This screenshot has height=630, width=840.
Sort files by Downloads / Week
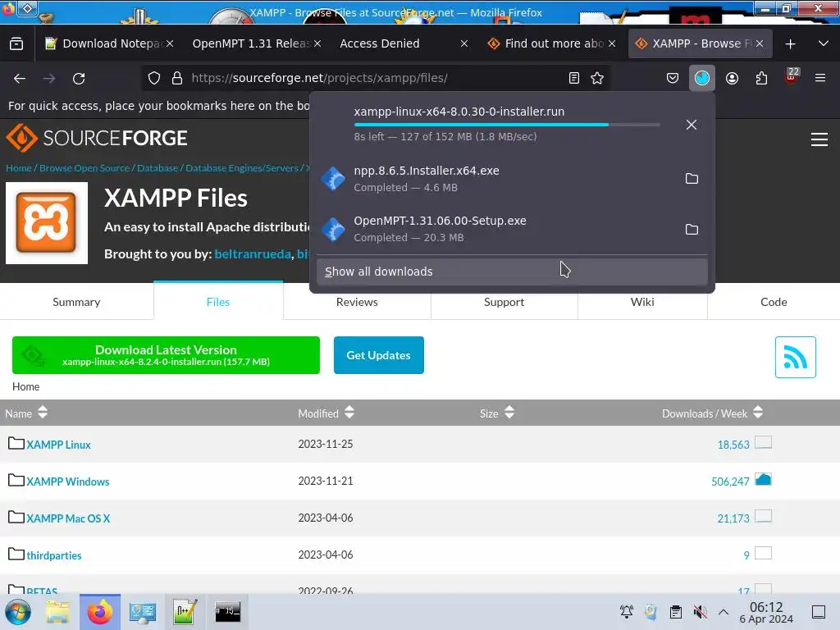click(712, 413)
